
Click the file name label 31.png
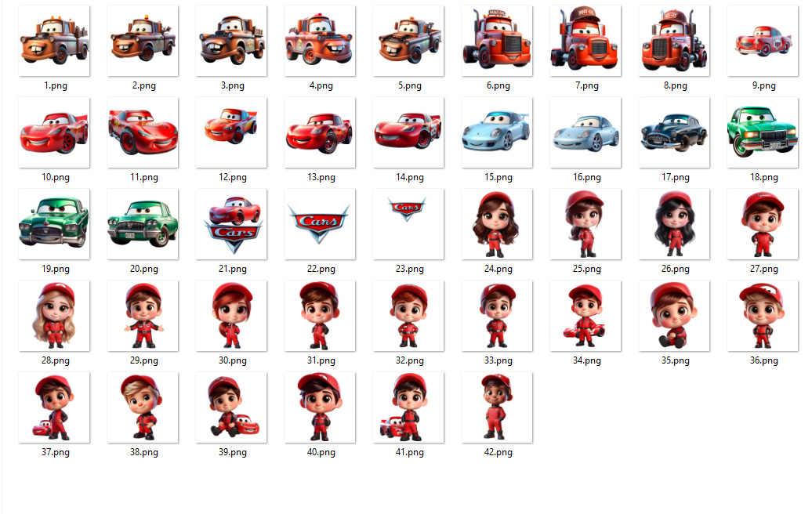click(321, 360)
